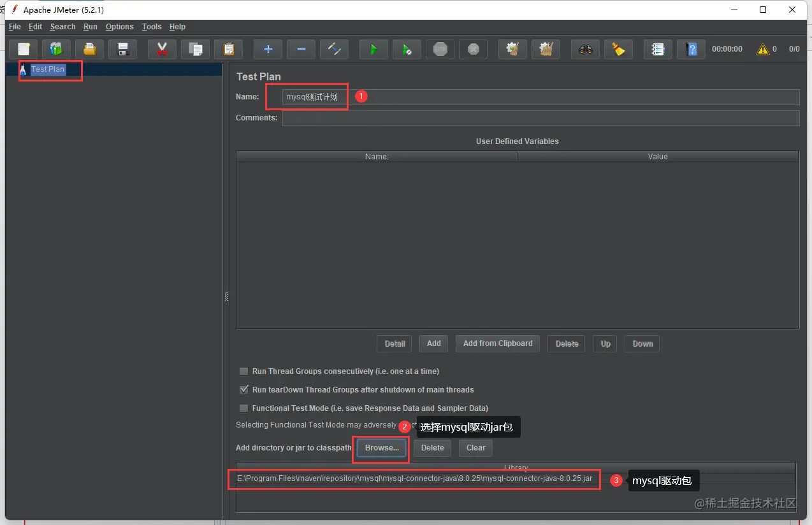812x525 pixels.
Task: Start the test with green arrow
Action: tap(374, 49)
